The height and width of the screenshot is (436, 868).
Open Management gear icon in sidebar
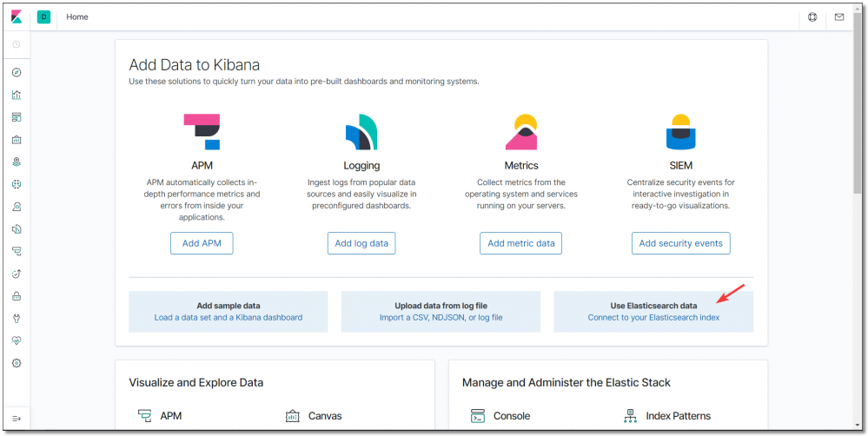point(17,363)
